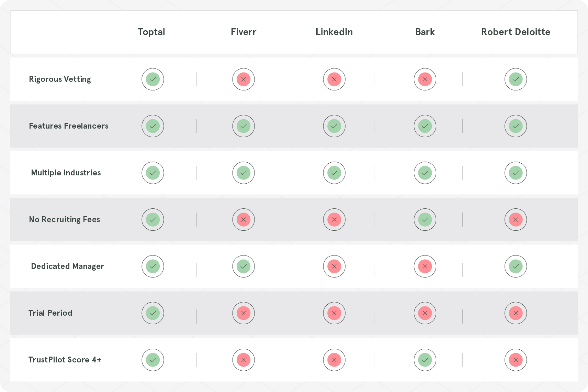Click the Multiple Industries row label

[x=66, y=173]
